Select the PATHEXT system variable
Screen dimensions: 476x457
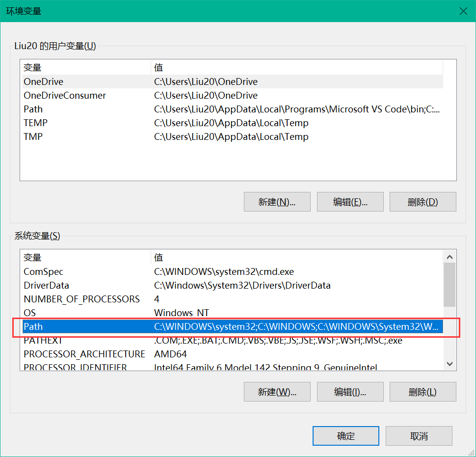tap(74, 340)
